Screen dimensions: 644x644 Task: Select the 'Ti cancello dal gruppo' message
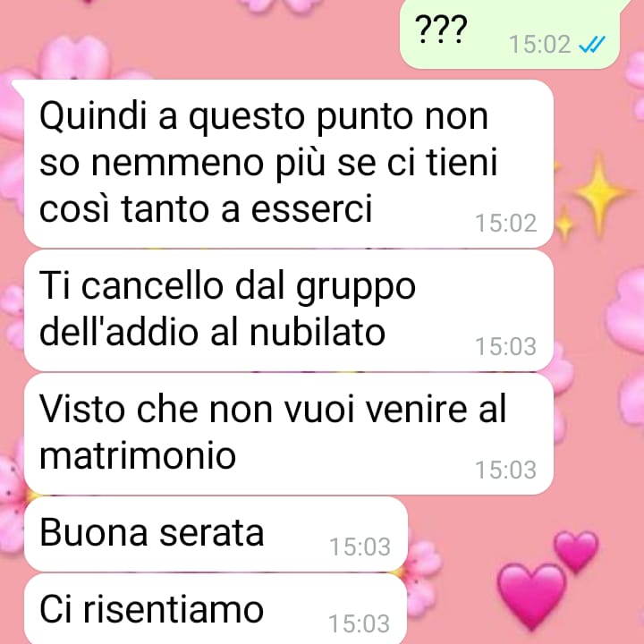pyautogui.click(x=289, y=310)
